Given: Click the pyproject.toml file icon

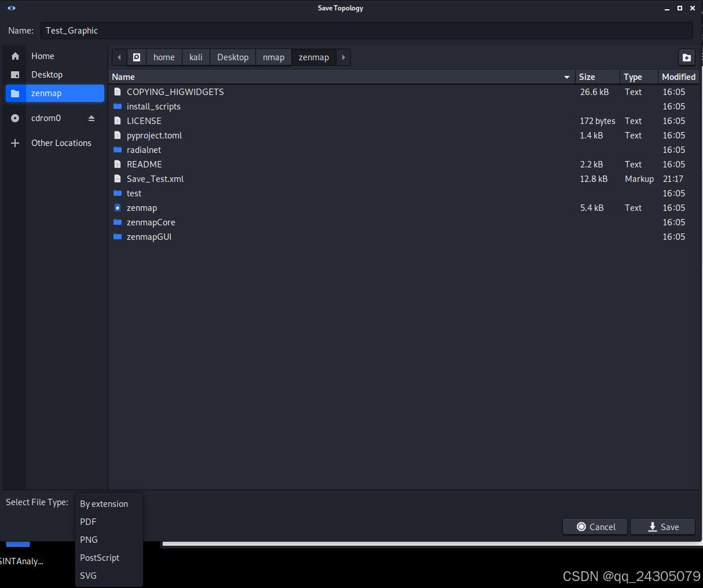Looking at the screenshot, I should [118, 135].
